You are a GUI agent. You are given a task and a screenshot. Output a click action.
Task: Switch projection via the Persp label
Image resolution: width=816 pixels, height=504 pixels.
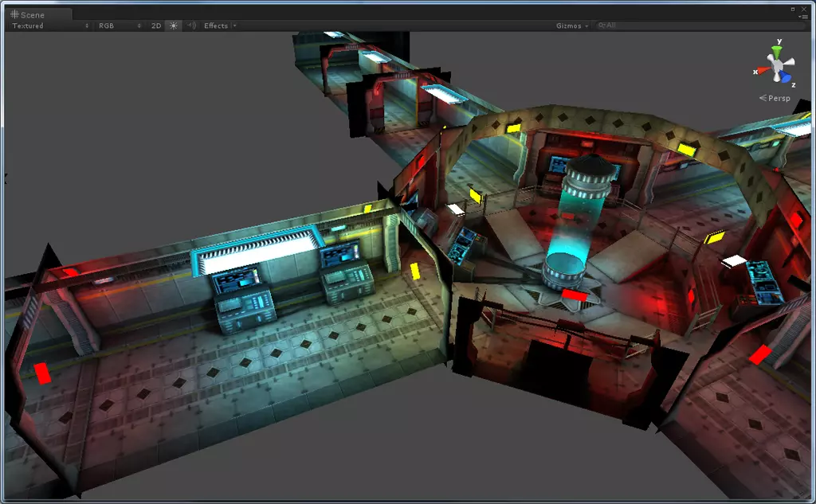pos(778,98)
